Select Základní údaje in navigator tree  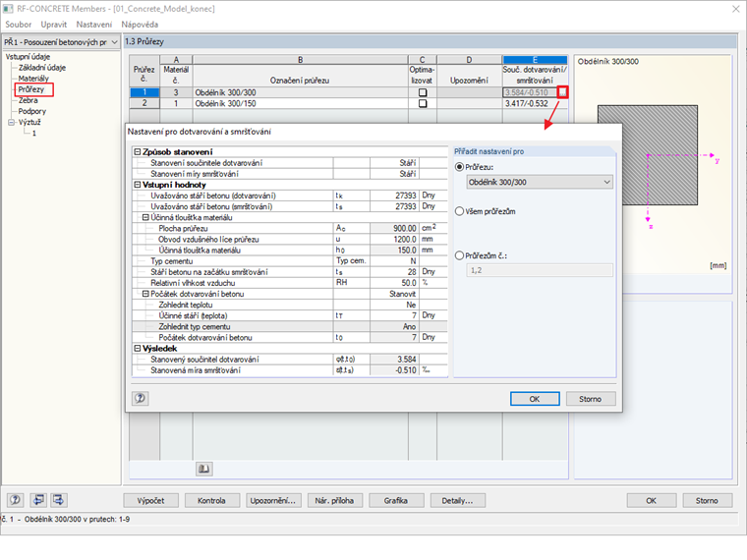42,68
